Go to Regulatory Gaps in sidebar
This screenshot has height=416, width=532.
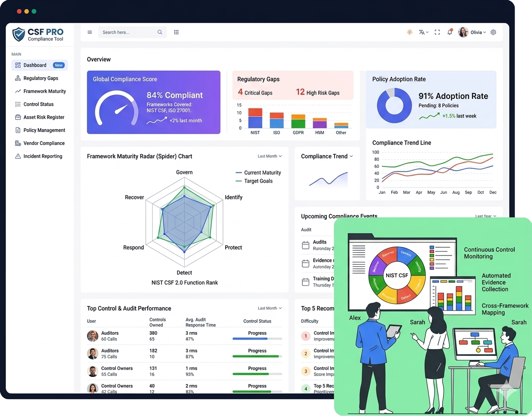41,78
